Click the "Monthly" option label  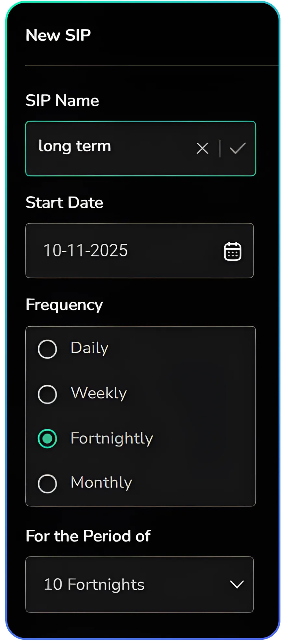(101, 483)
